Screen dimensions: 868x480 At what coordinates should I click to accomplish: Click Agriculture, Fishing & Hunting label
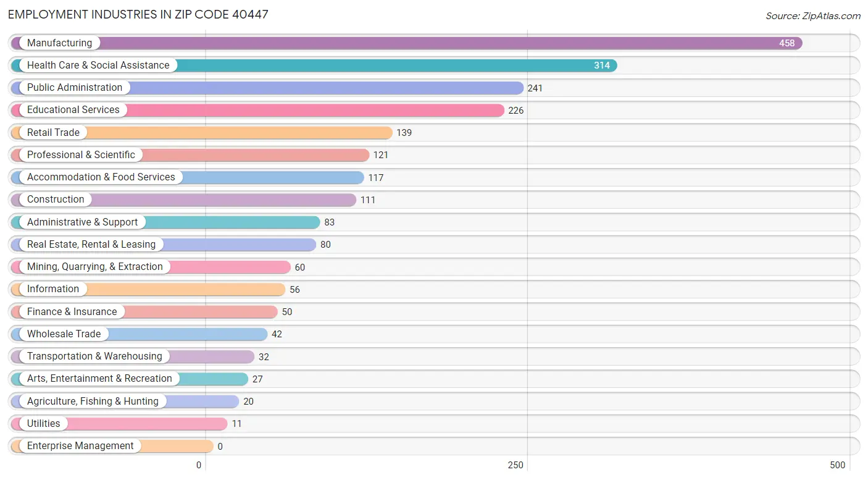click(x=93, y=402)
